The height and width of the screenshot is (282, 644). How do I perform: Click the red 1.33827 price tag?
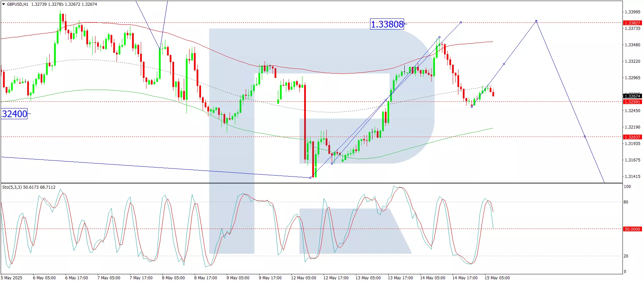pos(632,23)
